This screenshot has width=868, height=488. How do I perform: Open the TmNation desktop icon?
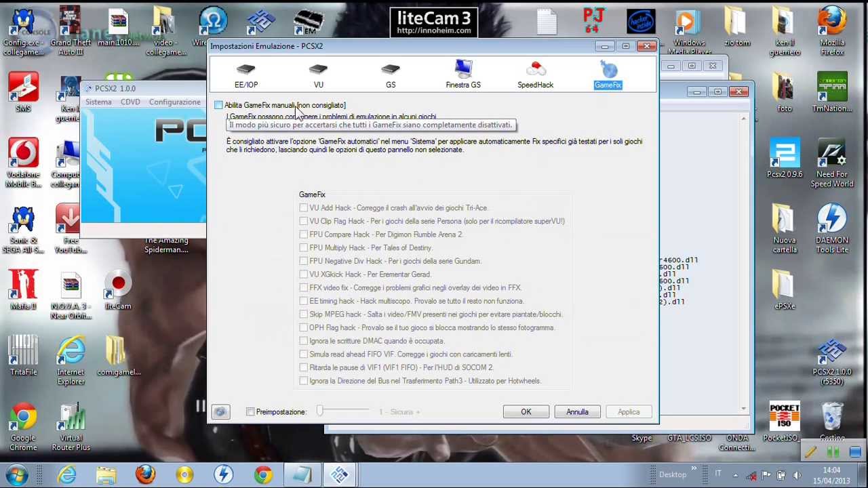[832, 92]
